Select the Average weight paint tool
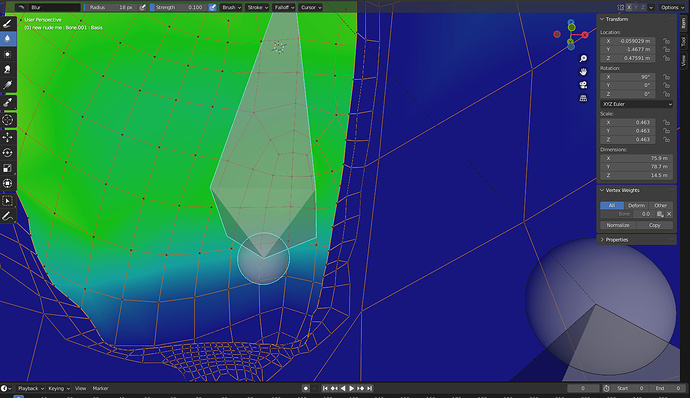This screenshot has width=690, height=398. (7, 54)
